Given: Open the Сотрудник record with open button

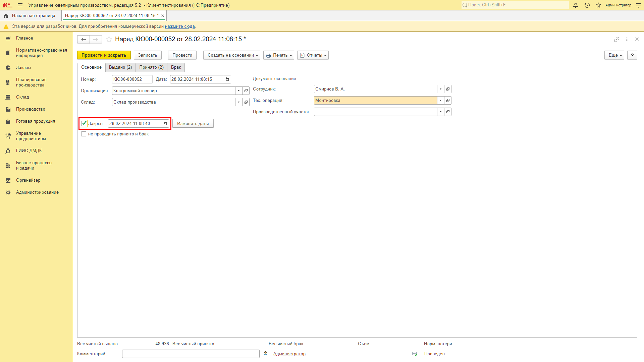Looking at the screenshot, I should click(x=448, y=89).
